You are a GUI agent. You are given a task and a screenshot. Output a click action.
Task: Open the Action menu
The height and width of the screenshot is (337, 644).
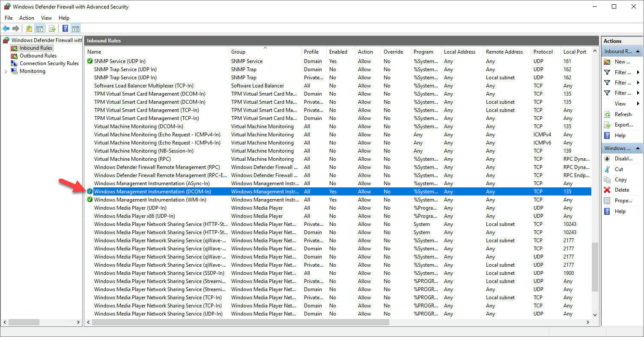[27, 18]
